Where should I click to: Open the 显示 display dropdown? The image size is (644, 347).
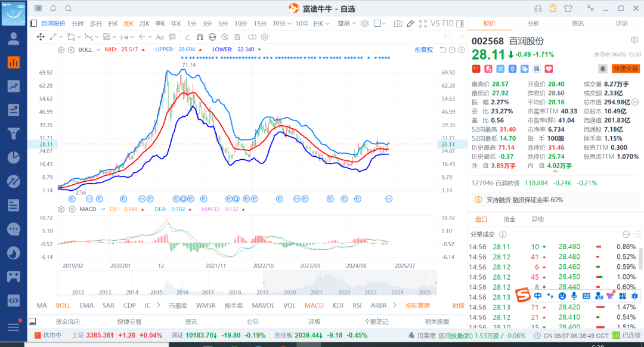coord(346,23)
